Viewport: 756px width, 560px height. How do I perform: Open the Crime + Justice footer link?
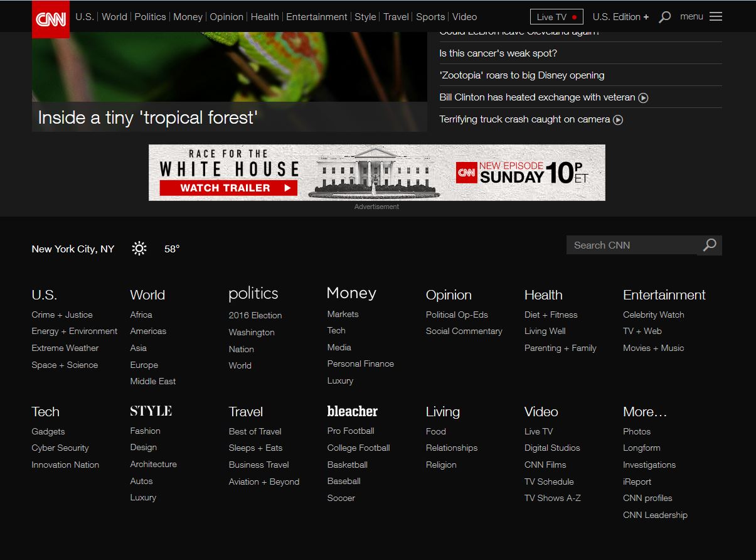point(62,315)
